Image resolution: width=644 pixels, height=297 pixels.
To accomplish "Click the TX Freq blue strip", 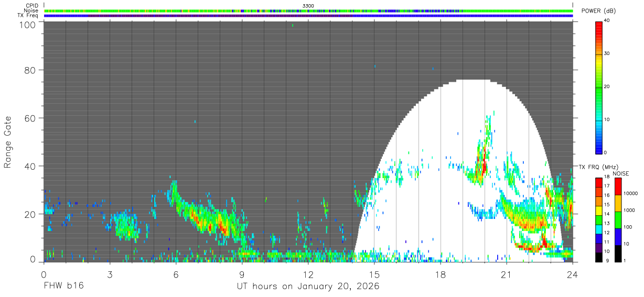I will pos(308,16).
